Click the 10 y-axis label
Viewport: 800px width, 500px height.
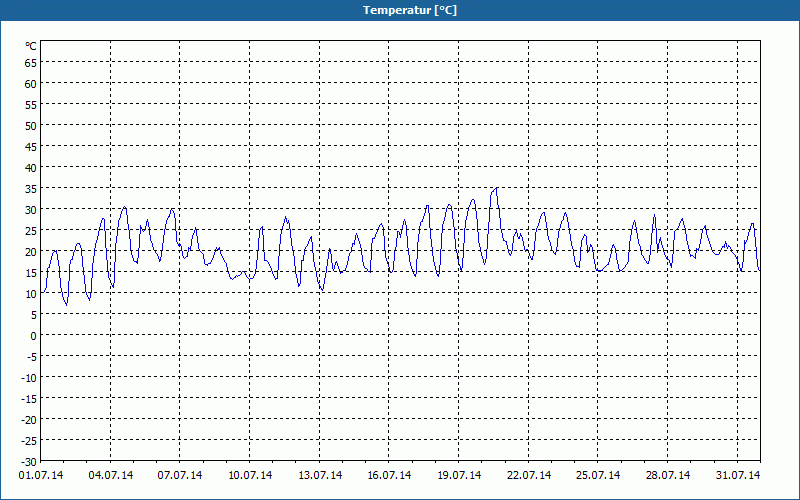(x=31, y=294)
